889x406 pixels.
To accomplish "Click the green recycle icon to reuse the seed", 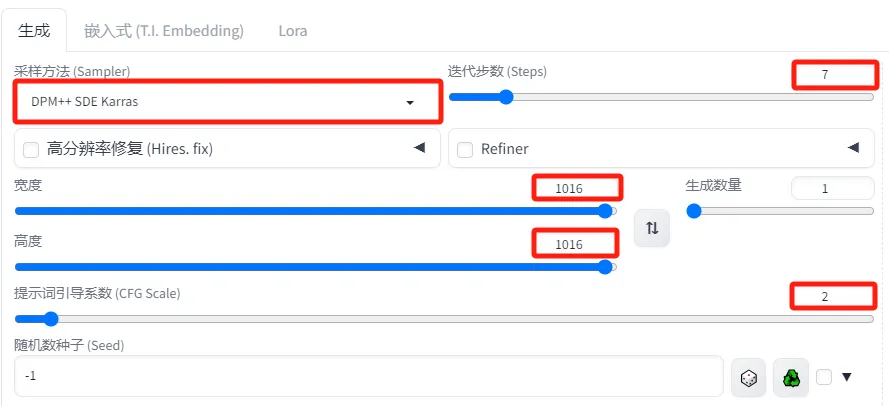I will [x=791, y=377].
